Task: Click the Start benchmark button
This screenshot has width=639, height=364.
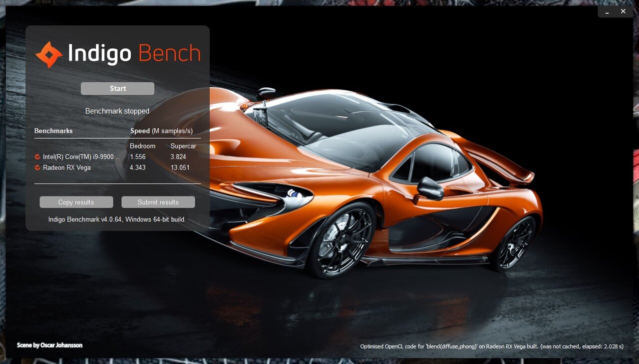Action: click(x=117, y=88)
